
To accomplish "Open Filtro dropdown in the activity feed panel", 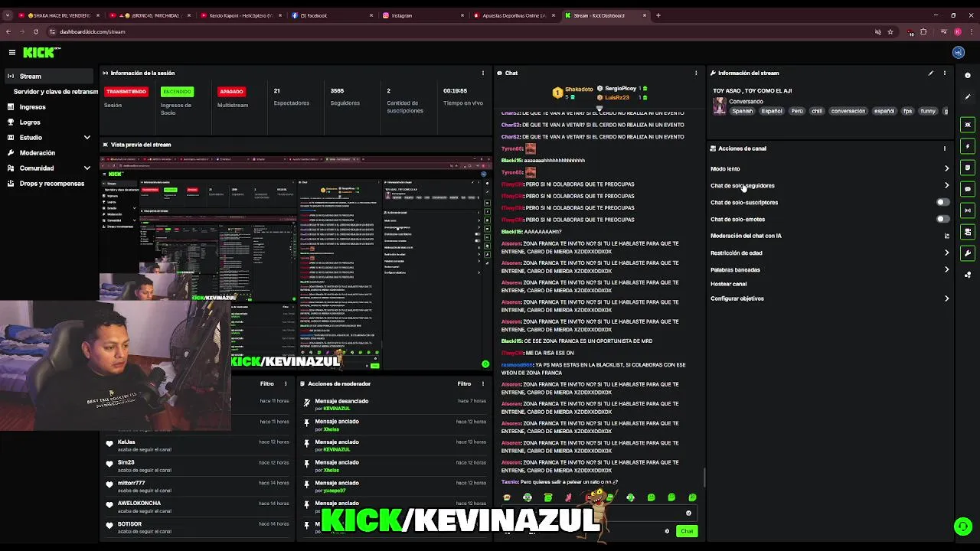I will pos(266,384).
